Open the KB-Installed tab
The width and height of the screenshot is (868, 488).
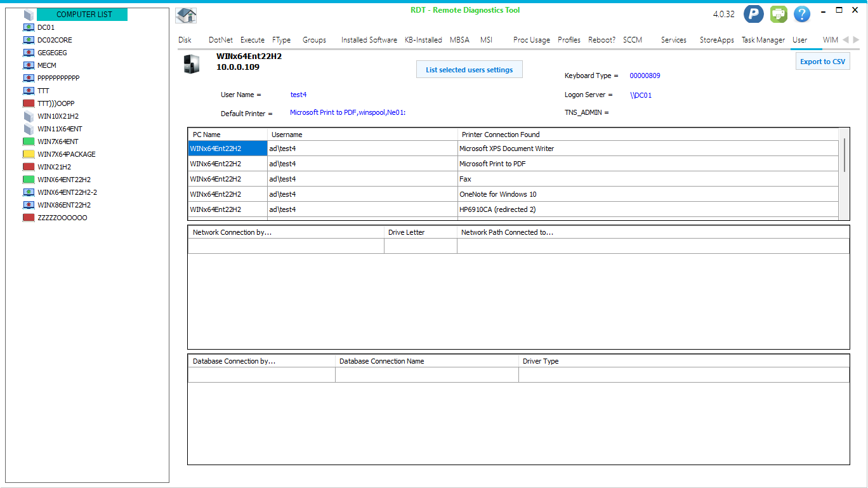tap(423, 40)
